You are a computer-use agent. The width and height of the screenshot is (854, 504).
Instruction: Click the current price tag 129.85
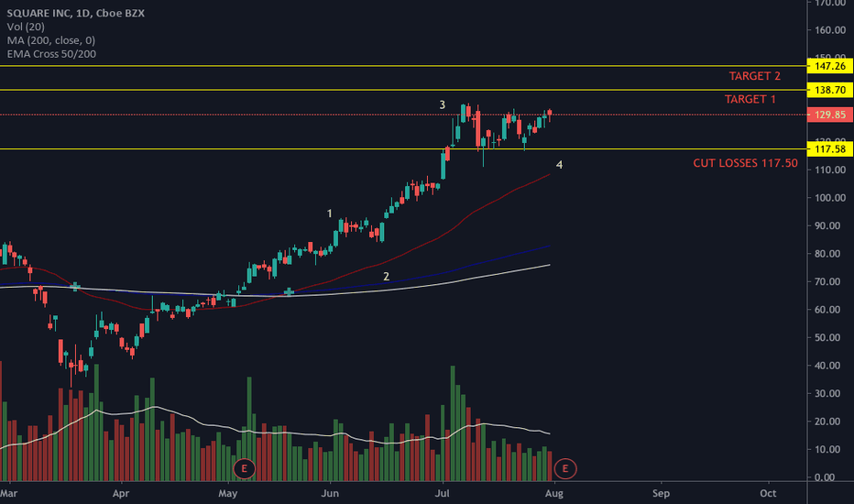pyautogui.click(x=829, y=115)
